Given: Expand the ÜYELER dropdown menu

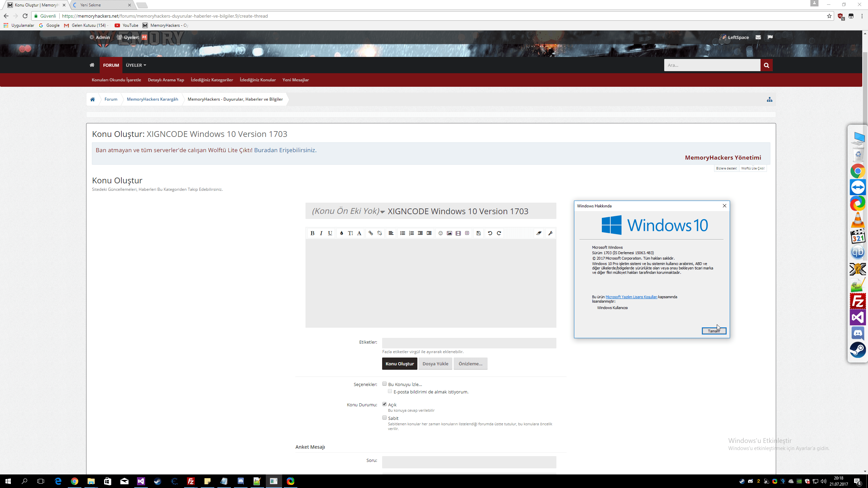Looking at the screenshot, I should tap(136, 65).
